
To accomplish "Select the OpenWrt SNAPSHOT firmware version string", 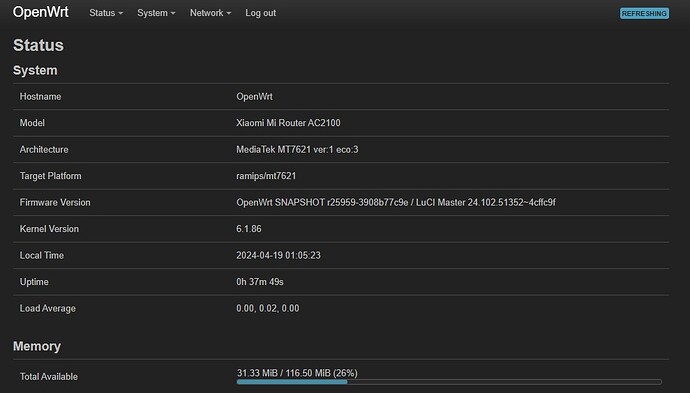I will 396,202.
